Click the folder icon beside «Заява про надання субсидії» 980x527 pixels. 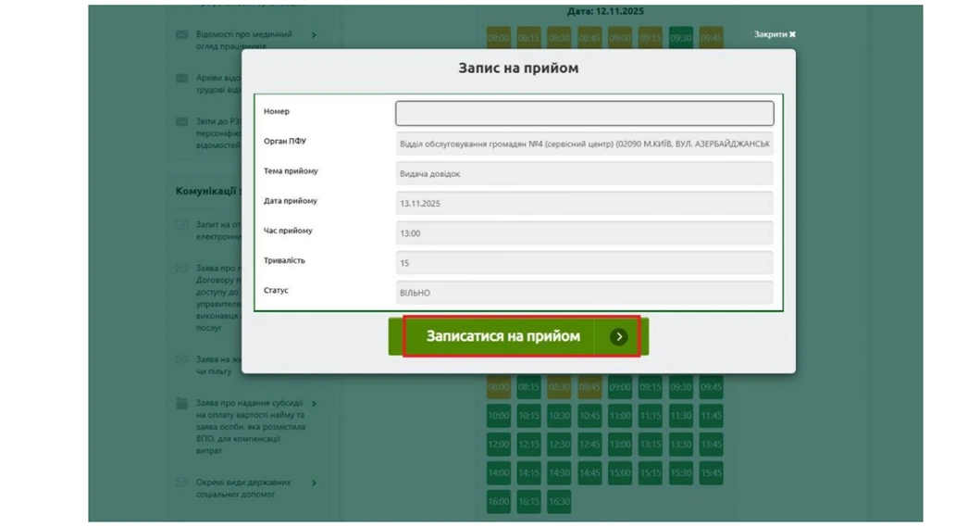(182, 404)
